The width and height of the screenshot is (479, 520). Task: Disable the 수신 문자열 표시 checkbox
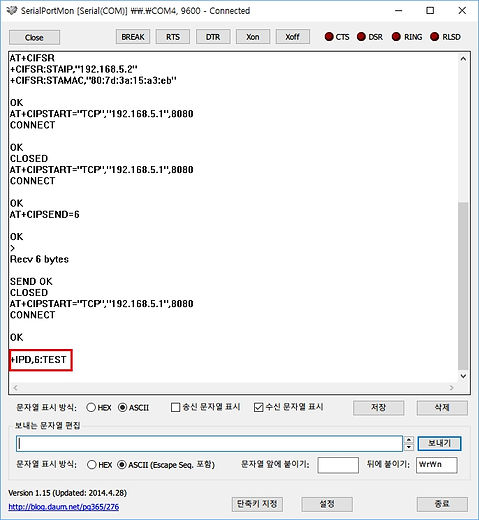[x=258, y=407]
